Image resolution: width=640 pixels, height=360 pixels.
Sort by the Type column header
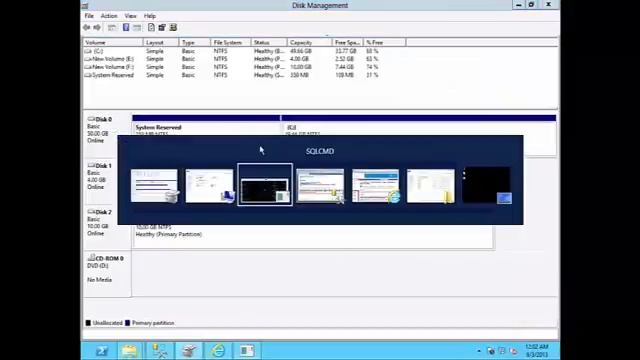point(195,42)
